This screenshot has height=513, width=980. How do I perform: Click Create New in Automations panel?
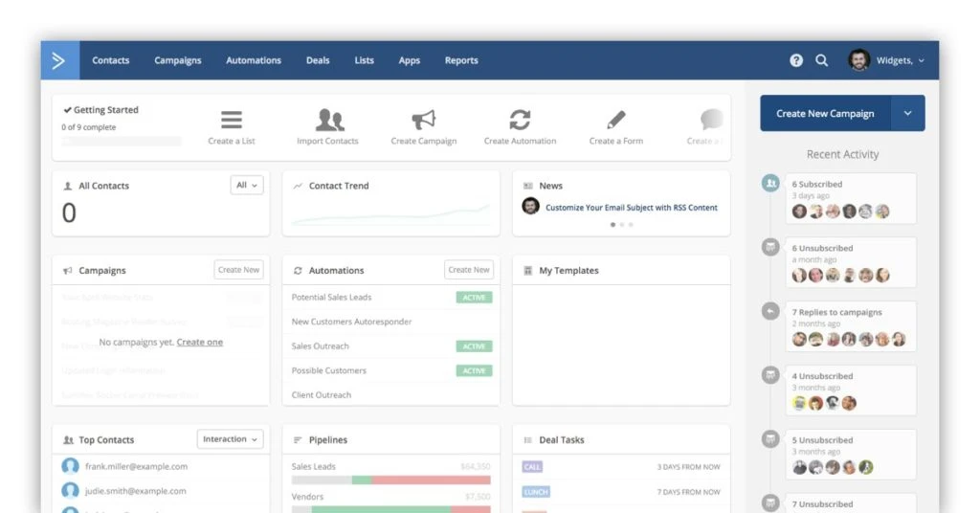[469, 270]
